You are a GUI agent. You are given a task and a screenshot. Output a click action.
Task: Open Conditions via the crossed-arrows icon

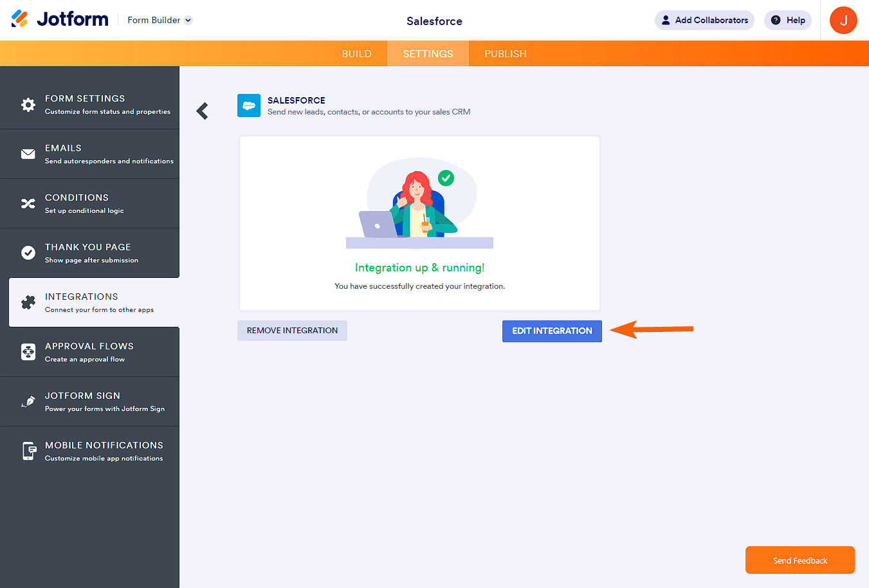click(x=28, y=203)
